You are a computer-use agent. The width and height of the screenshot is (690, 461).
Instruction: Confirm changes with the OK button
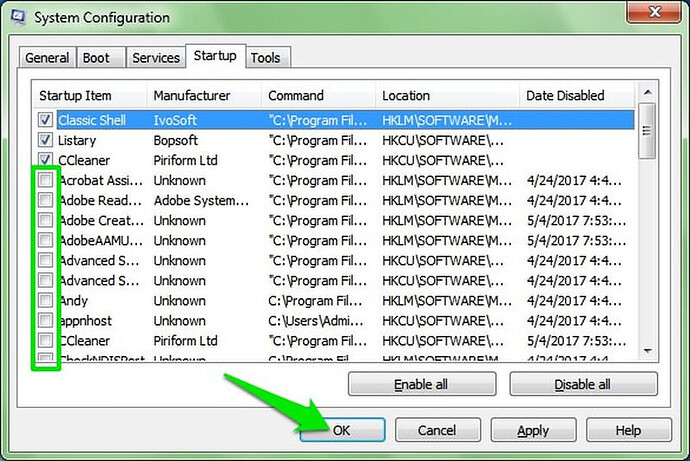pyautogui.click(x=342, y=430)
